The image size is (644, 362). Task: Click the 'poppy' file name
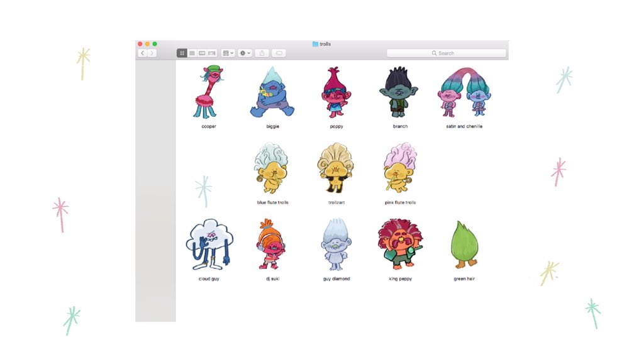point(336,126)
